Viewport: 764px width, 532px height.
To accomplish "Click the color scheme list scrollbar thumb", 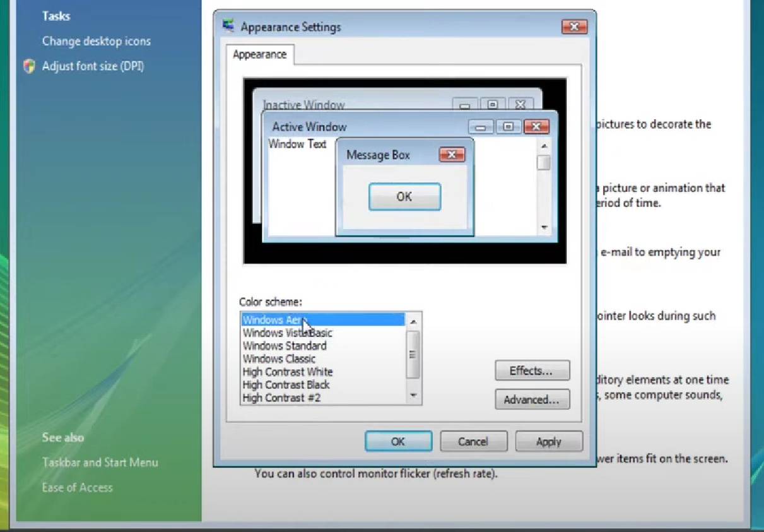I will tap(413, 354).
